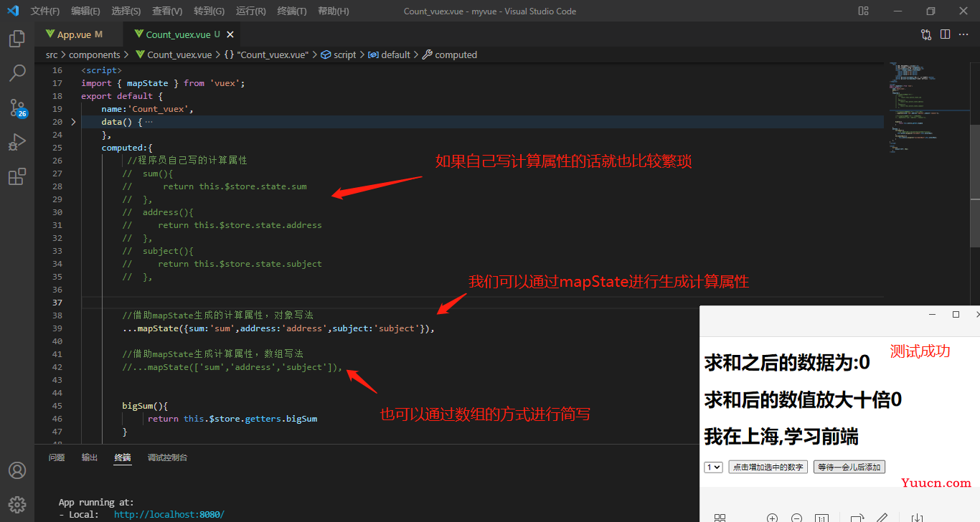This screenshot has width=980, height=522.
Task: Open the "Count_vuex.vue" braces breadcrumb
Action: (x=266, y=54)
